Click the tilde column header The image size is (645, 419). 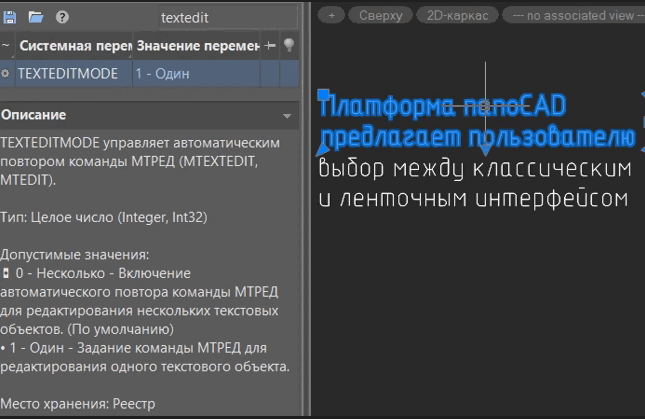[6, 45]
